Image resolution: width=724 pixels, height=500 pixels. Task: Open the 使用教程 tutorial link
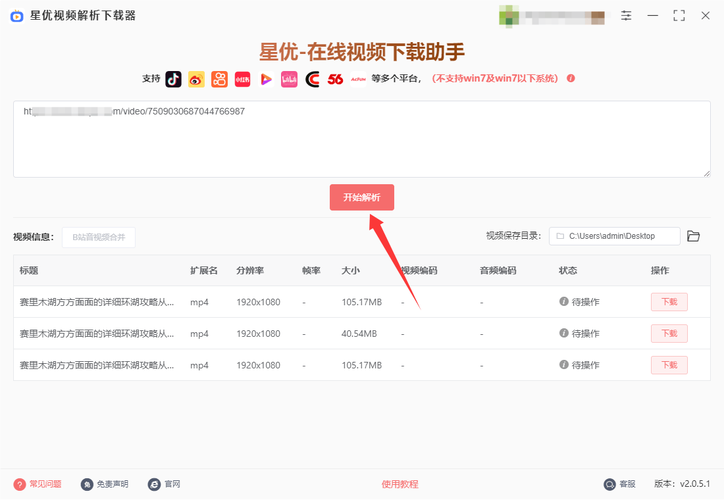pyautogui.click(x=400, y=484)
